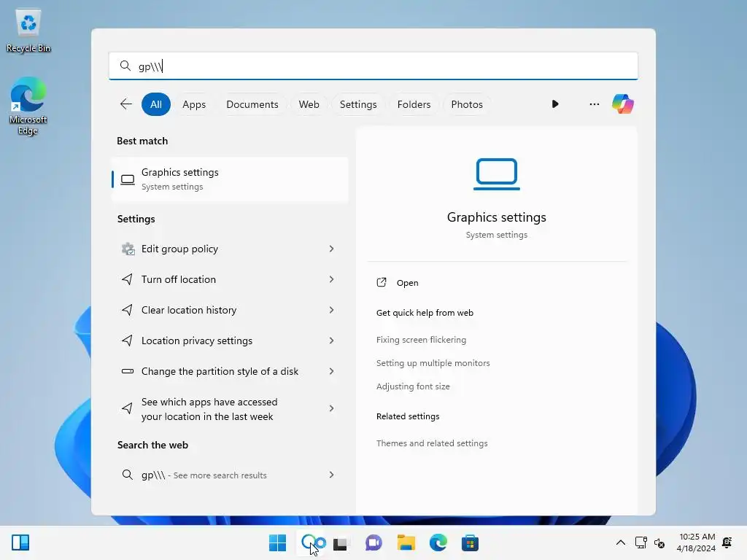Open the Fixing screen flickering help link
Image resolution: width=747 pixels, height=560 pixels.
coord(421,340)
